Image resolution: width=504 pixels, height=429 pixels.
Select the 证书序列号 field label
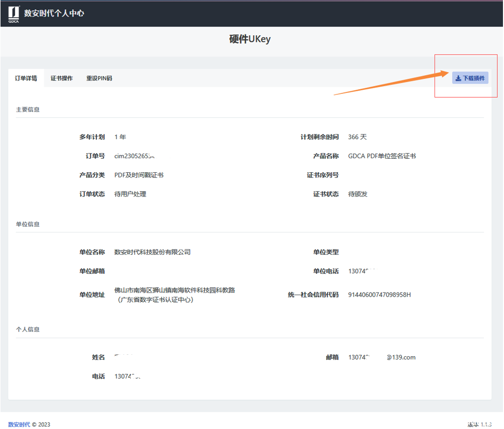[x=323, y=175]
